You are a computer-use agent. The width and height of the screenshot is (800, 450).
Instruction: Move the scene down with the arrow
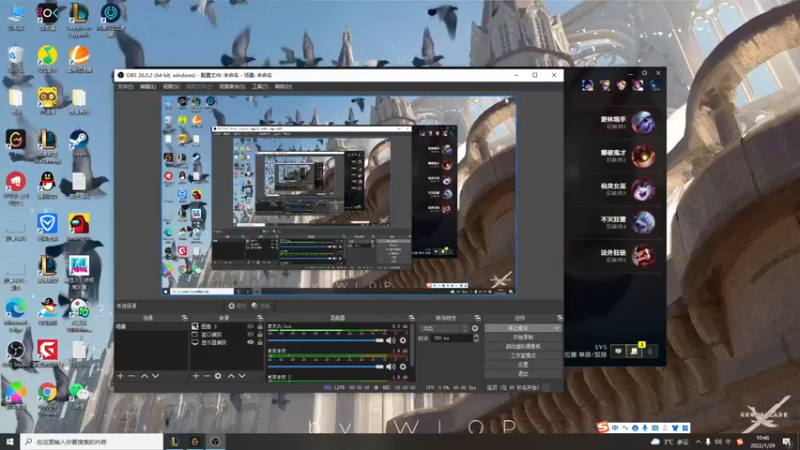pos(156,376)
